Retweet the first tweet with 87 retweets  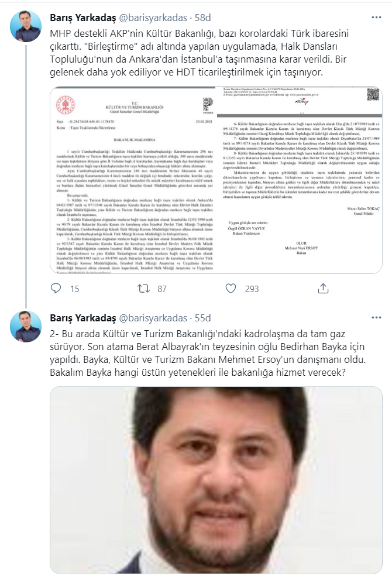tap(143, 289)
